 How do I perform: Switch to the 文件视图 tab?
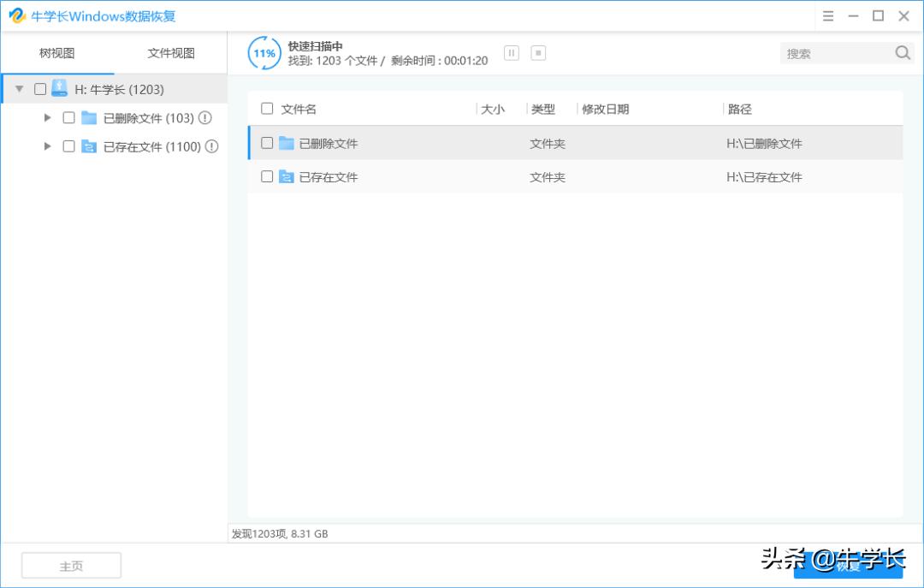(169, 52)
